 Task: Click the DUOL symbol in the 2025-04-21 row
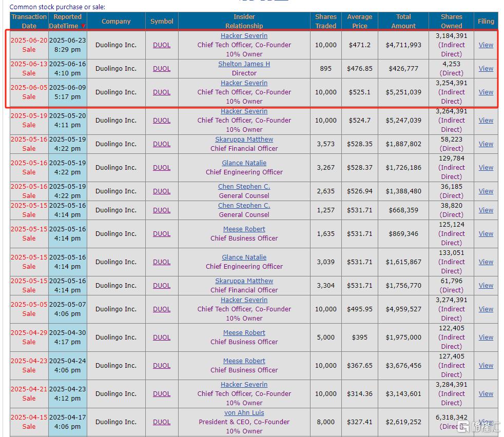pyautogui.click(x=162, y=394)
